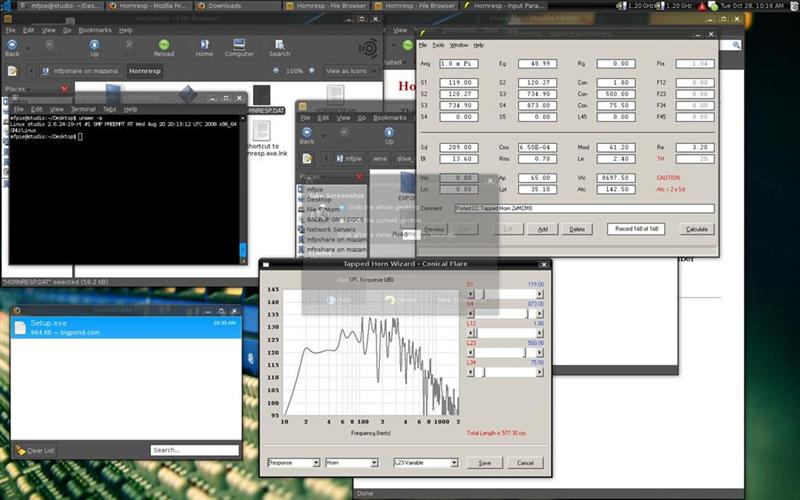The image size is (800, 500).
Task: Select the Setup.exe icon in Downloads window
Action: point(20,328)
